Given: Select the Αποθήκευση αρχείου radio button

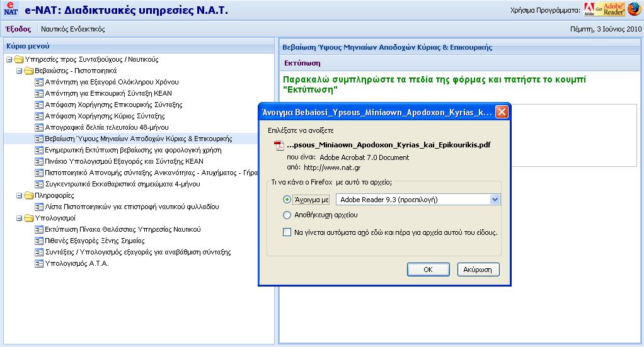Looking at the screenshot, I should tap(287, 215).
